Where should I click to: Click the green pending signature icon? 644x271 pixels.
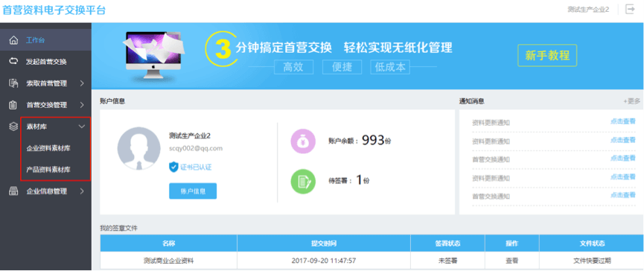(x=303, y=181)
